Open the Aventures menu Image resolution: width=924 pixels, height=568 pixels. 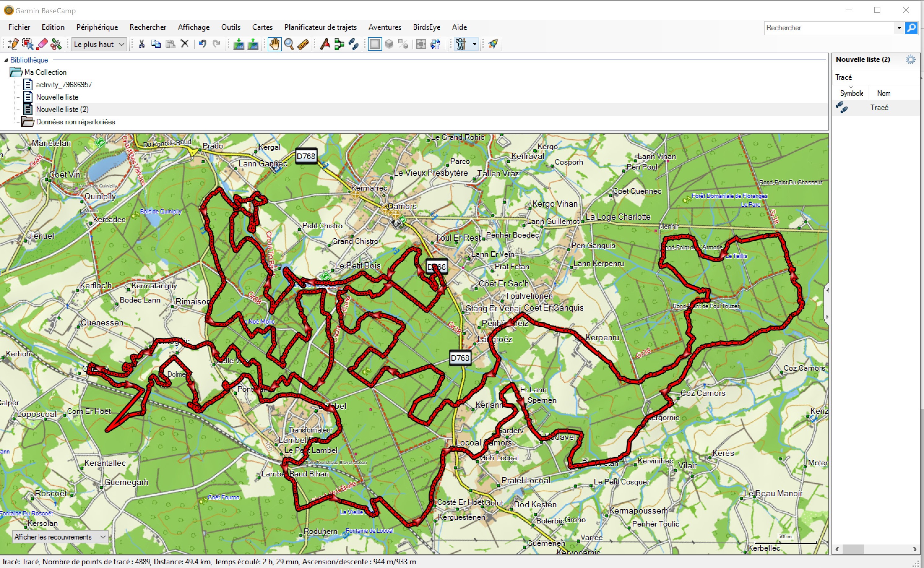coord(385,27)
